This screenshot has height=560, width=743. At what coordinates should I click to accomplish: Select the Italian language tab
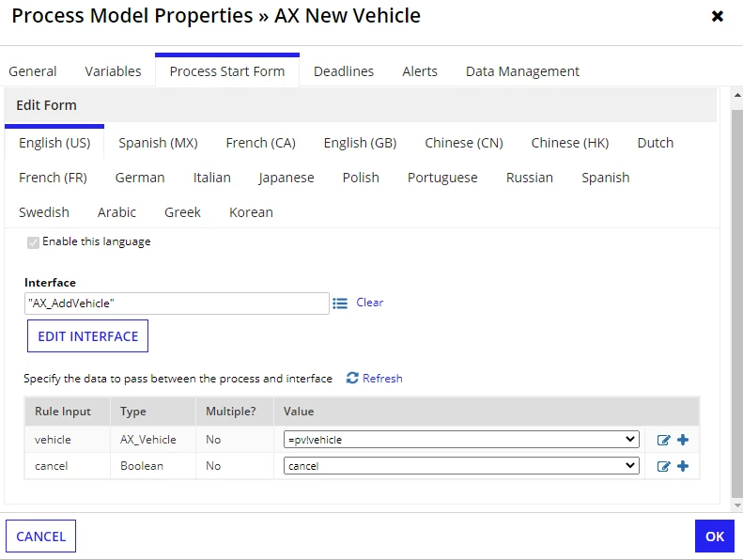point(211,178)
